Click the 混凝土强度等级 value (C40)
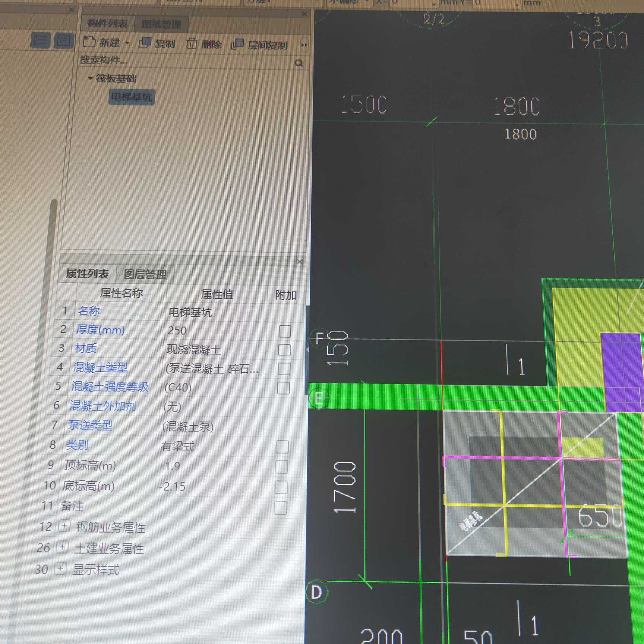 [x=178, y=388]
